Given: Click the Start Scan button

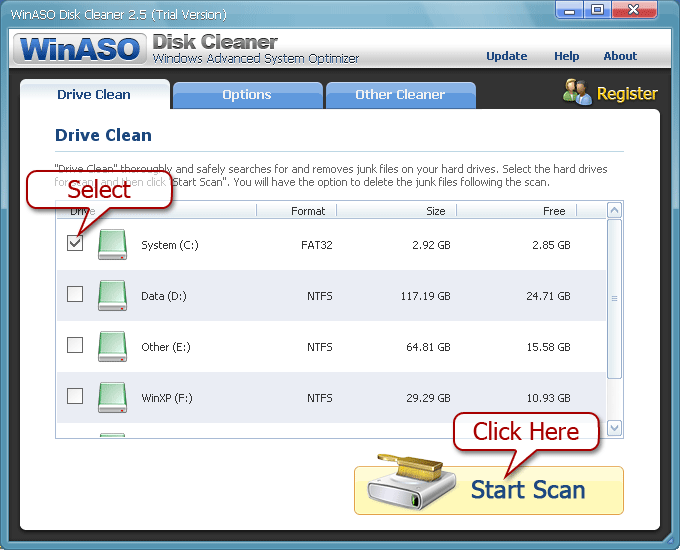Looking at the screenshot, I should click(x=489, y=491).
